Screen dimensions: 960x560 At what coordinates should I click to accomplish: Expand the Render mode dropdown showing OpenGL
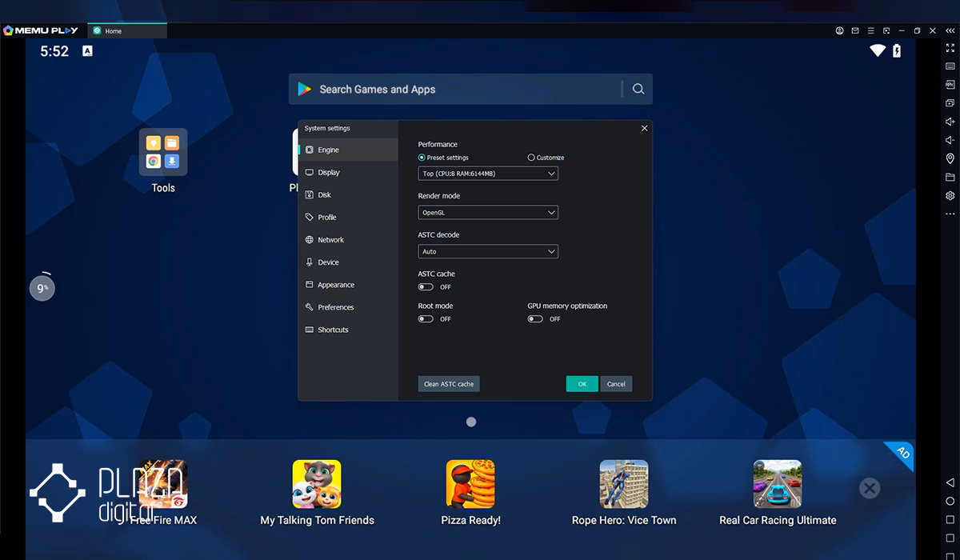click(488, 212)
